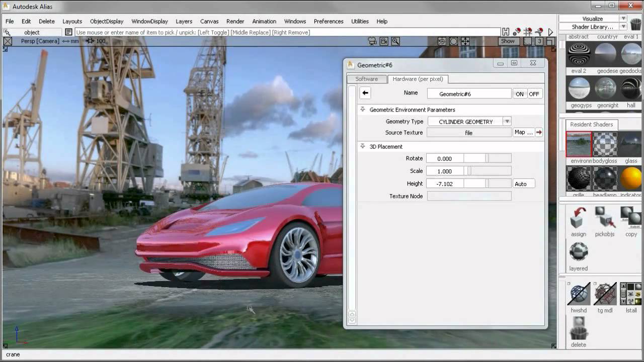Open the File menu
The height and width of the screenshot is (362, 644).
coord(10,21)
